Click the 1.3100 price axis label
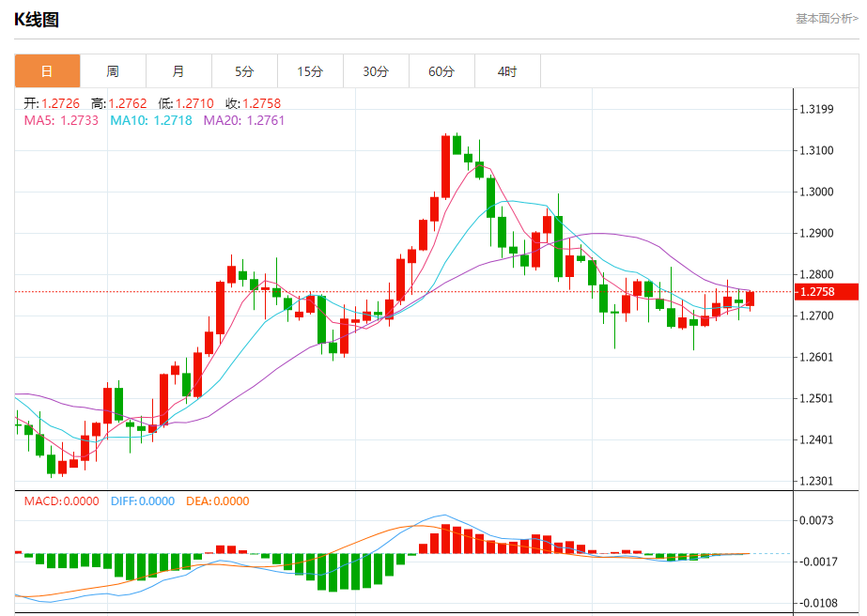 816,150
